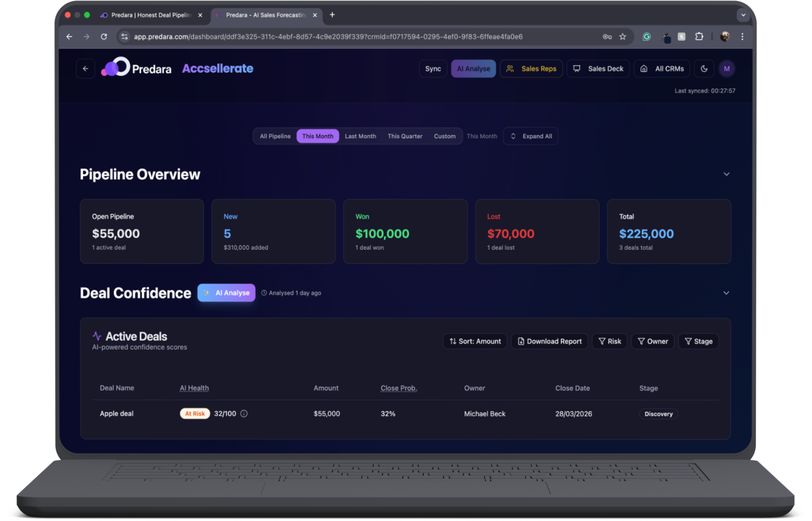Viewport: 812px width, 521px height.
Task: Switch to Predara Honest Deal Pipeline tab
Action: click(151, 15)
